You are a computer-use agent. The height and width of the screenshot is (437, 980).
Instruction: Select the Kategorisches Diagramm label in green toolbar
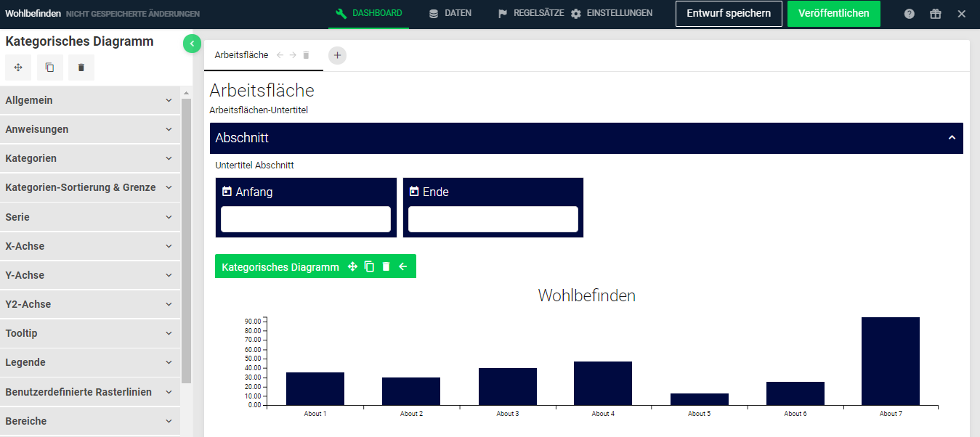[280, 267]
